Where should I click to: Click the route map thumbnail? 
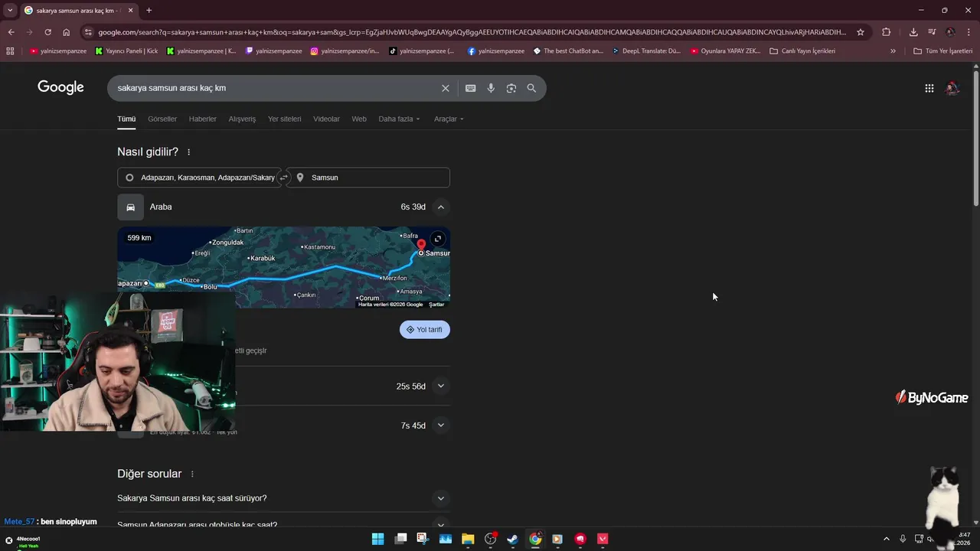click(283, 267)
